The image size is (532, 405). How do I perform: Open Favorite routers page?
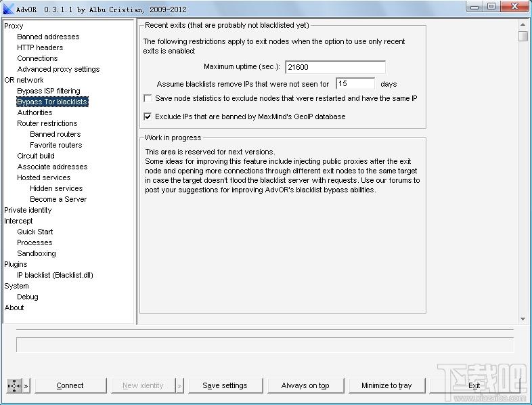56,146
